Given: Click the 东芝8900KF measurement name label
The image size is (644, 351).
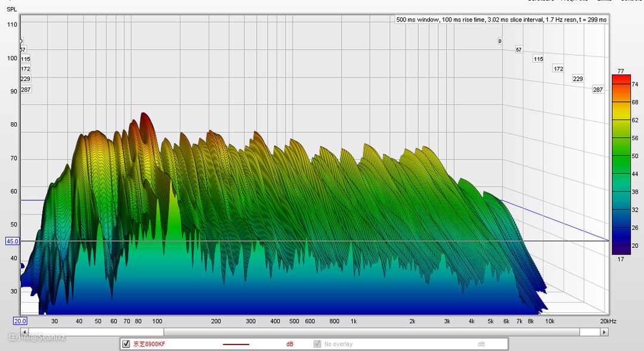Looking at the screenshot, I should 149,344.
